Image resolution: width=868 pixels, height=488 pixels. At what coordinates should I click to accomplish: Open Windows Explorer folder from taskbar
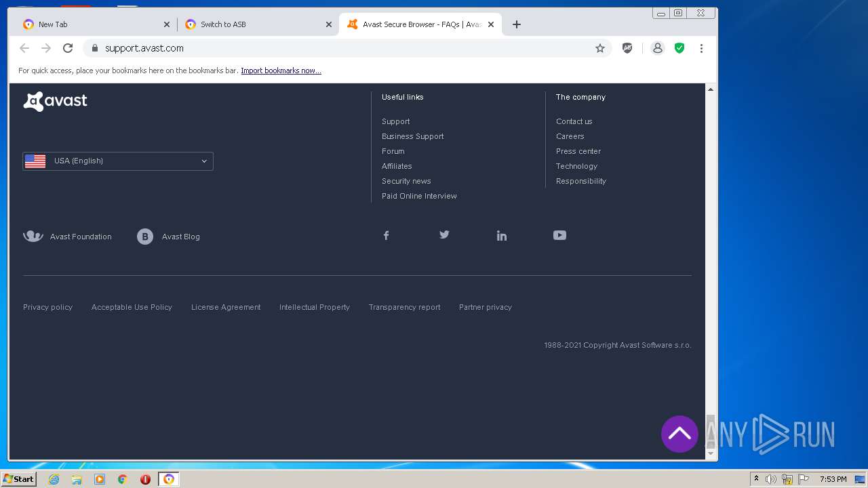77,479
